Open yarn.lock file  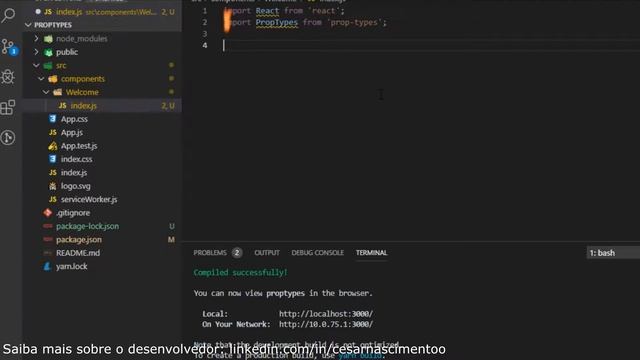tap(71, 267)
